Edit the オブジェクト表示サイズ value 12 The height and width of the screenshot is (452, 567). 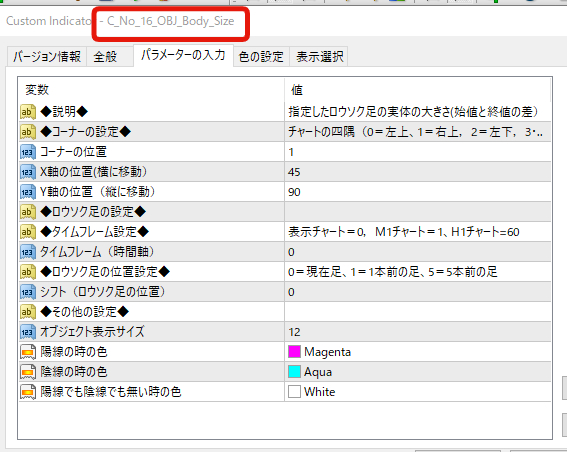click(418, 332)
